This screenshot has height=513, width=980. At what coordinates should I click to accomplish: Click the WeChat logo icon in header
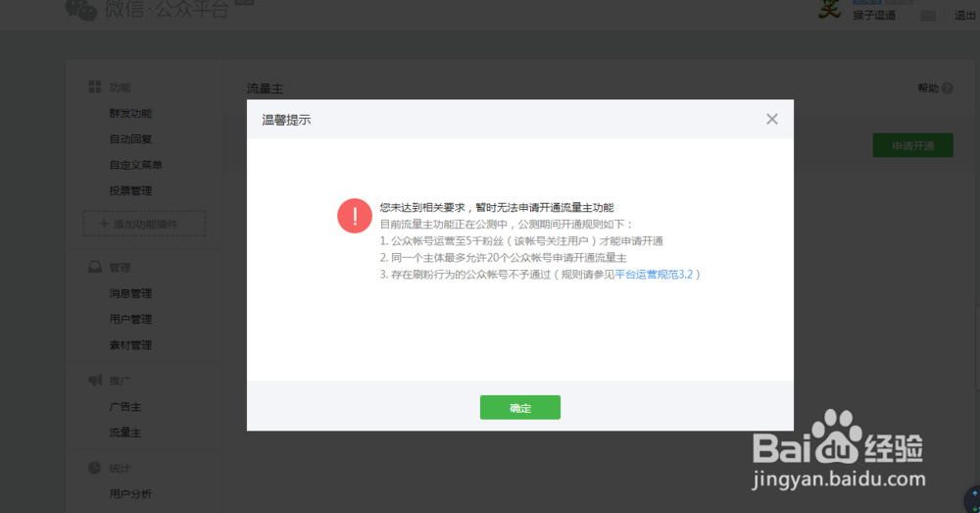81,10
